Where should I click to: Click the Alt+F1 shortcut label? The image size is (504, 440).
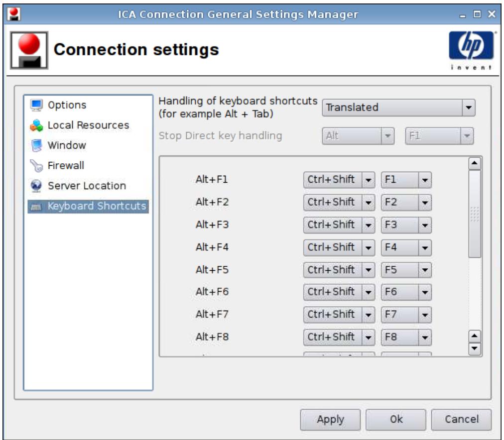tap(212, 179)
